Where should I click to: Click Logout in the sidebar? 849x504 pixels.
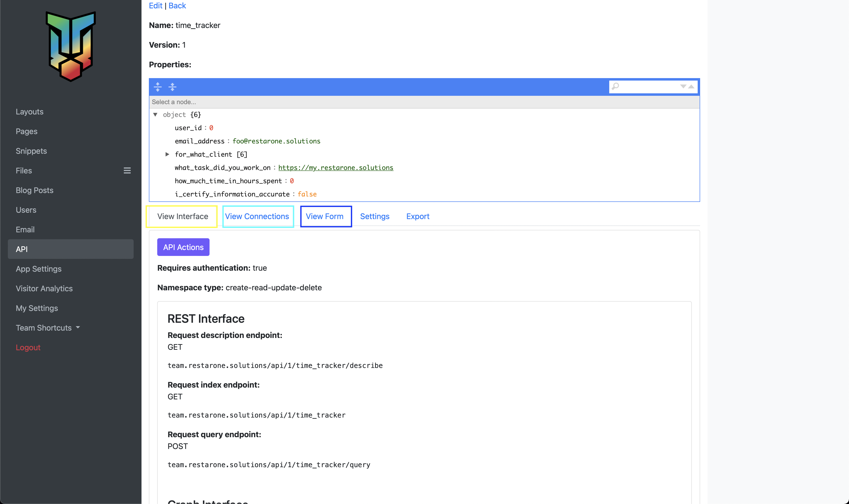pyautogui.click(x=28, y=347)
